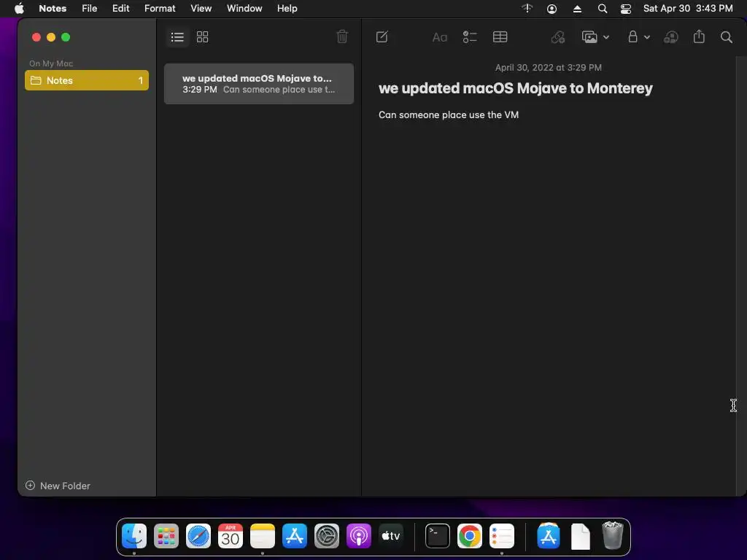Open Apple TV from the Dock

(x=391, y=536)
